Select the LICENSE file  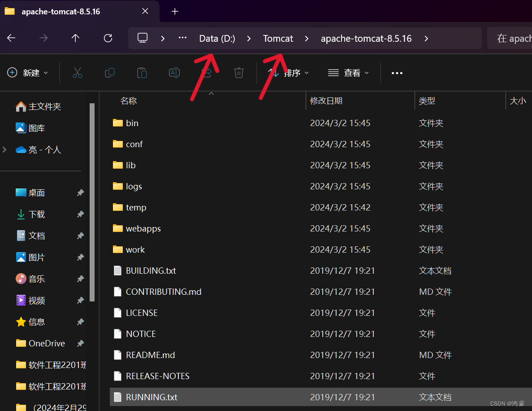(135, 312)
